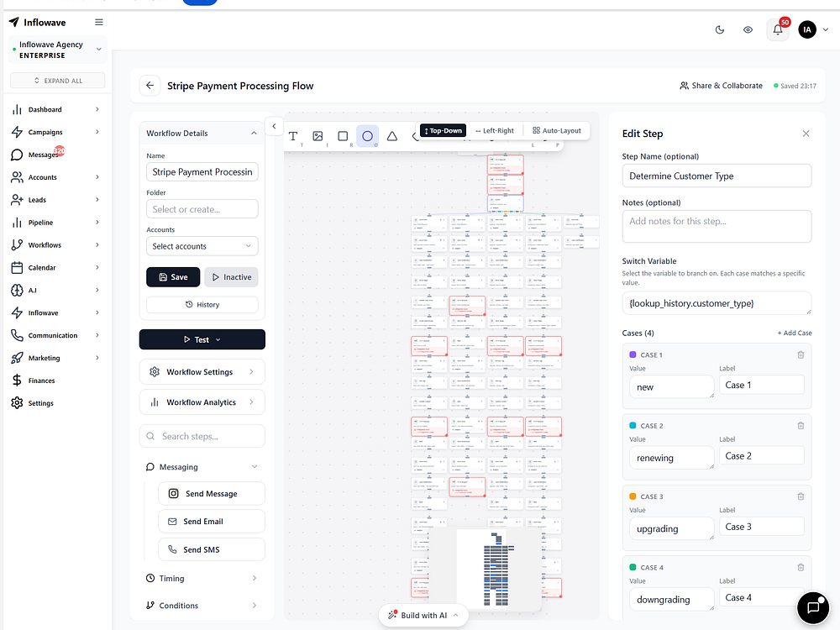
Task: Delete Case 4 with trash icon
Action: point(801,567)
